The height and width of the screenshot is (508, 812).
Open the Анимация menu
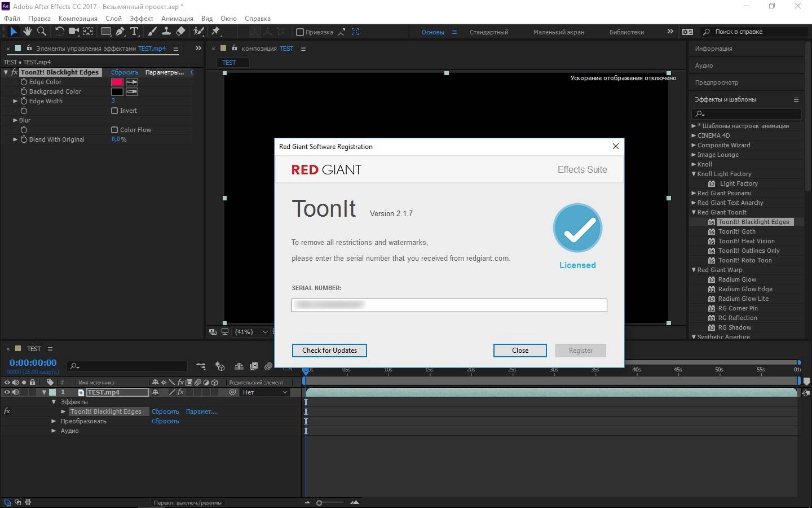click(x=177, y=18)
